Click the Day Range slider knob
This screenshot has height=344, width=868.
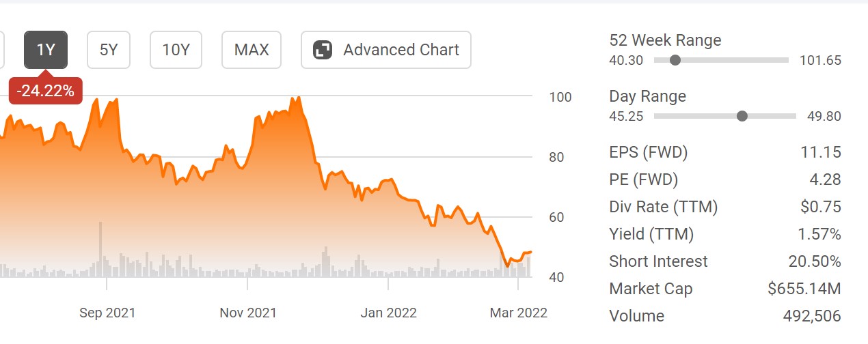pos(742,116)
